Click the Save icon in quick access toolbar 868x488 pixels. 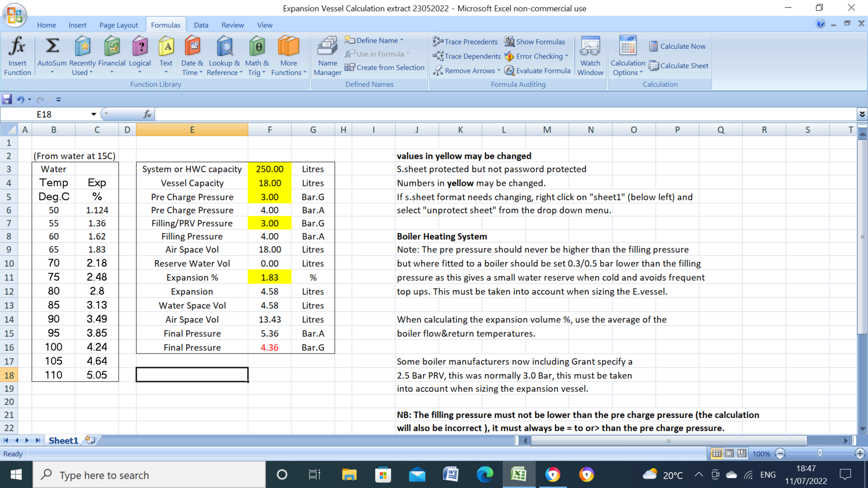click(7, 99)
